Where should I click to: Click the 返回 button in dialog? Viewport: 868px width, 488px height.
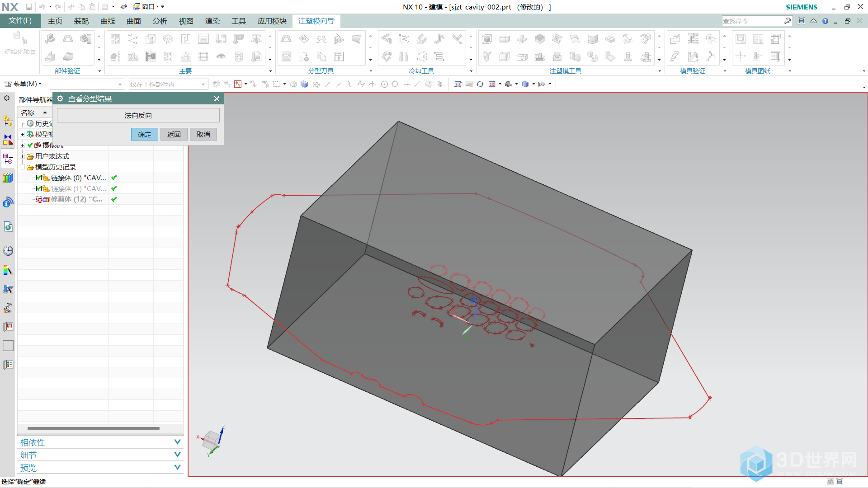coord(174,134)
